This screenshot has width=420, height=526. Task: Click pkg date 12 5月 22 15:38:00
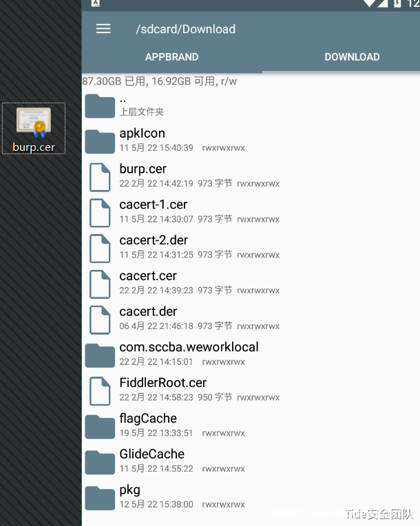point(156,504)
